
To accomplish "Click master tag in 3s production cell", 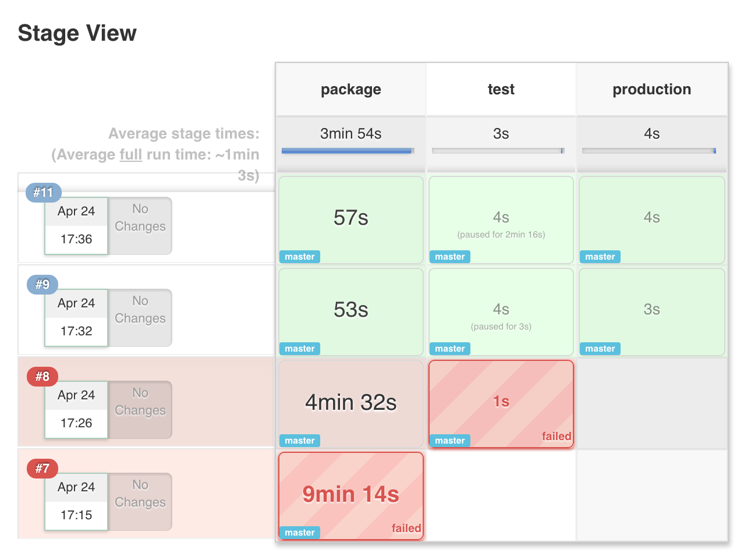I will click(600, 349).
